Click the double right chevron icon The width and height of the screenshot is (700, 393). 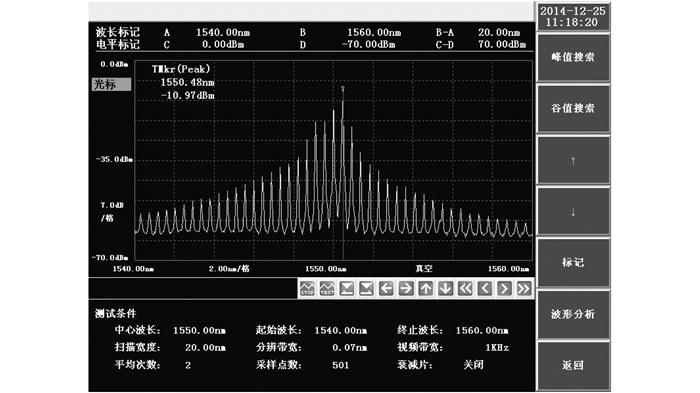click(x=524, y=288)
